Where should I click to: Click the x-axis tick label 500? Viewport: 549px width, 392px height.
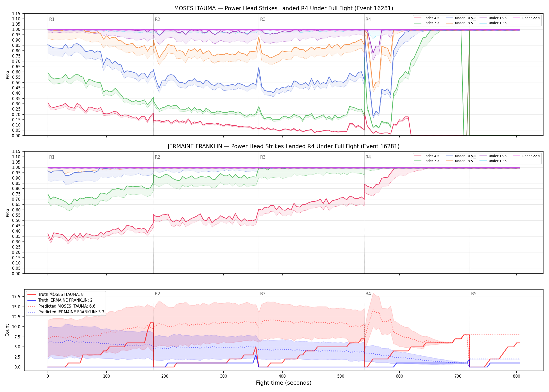click(341, 376)
